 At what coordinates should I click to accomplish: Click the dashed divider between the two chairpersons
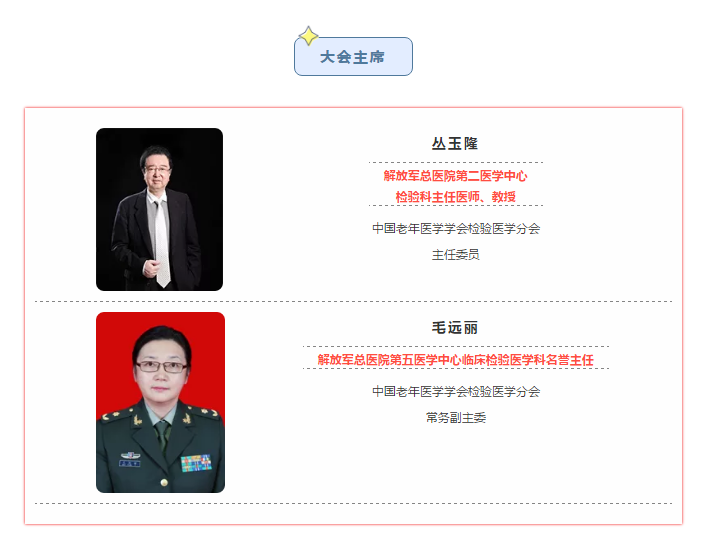(x=353, y=301)
